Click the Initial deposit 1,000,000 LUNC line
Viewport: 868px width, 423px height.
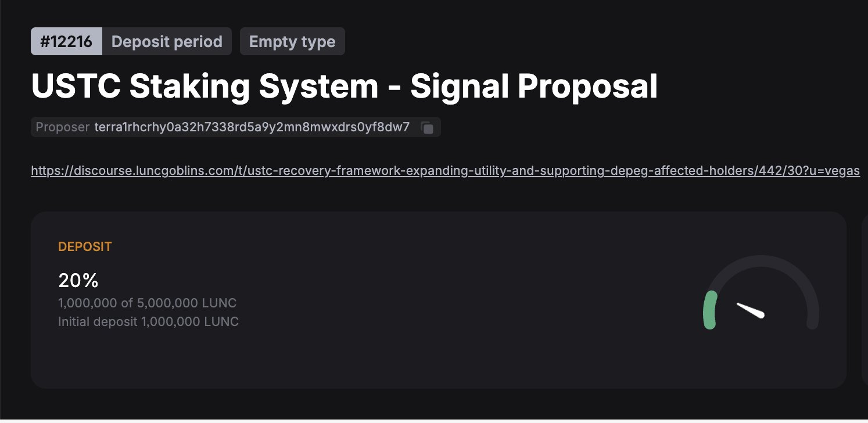point(148,321)
